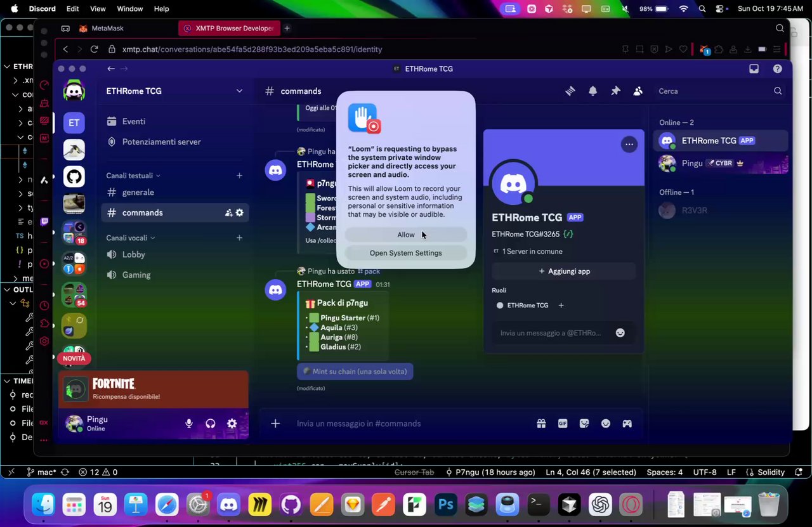Viewport: 812px width, 527px height.
Task: Toggle headphones deafen in user panel
Action: [211, 424]
